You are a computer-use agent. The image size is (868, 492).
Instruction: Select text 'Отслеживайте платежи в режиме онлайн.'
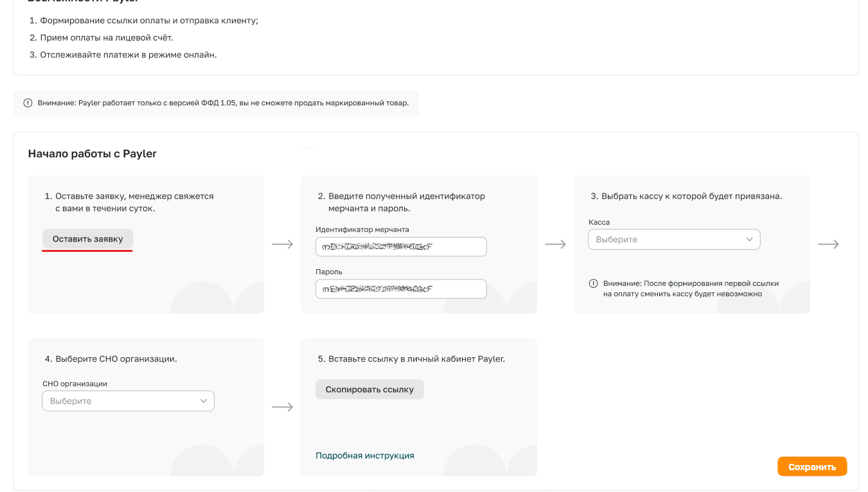[x=128, y=55]
